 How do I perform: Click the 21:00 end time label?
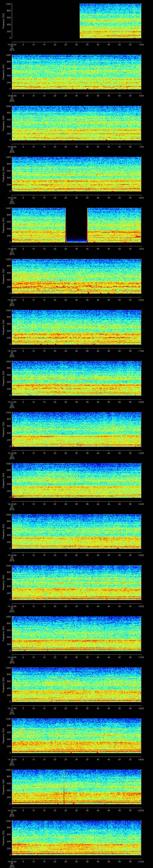click(141, 862)
